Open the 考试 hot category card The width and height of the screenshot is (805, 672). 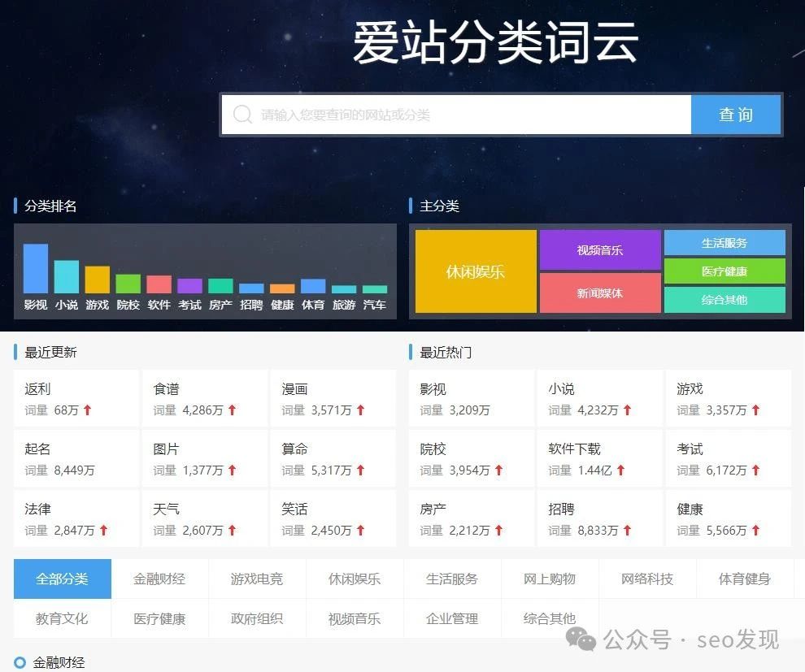click(728, 458)
